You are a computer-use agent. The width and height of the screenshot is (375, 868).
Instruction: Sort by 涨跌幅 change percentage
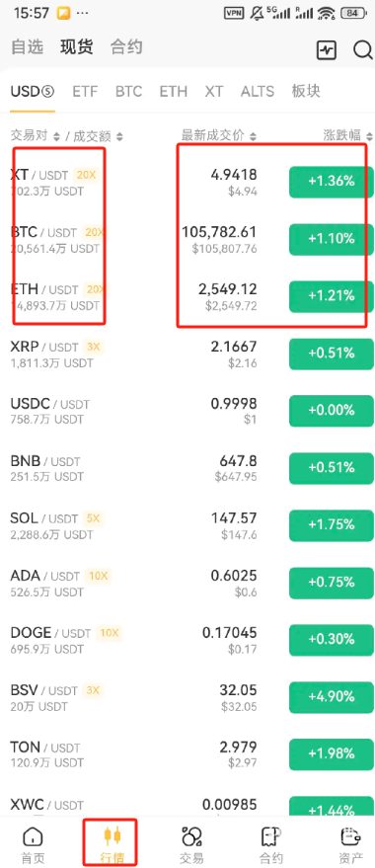pos(345,135)
